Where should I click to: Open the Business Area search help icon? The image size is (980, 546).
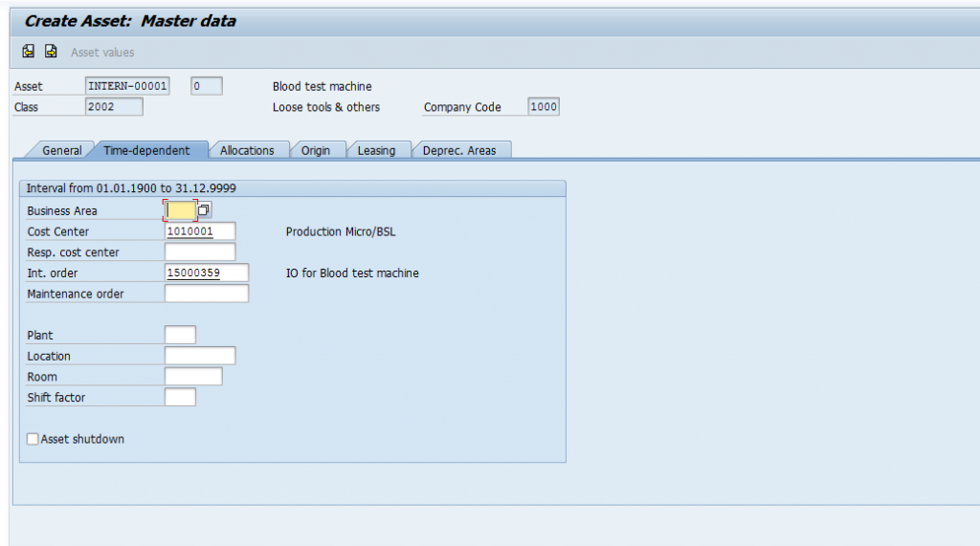[204, 210]
